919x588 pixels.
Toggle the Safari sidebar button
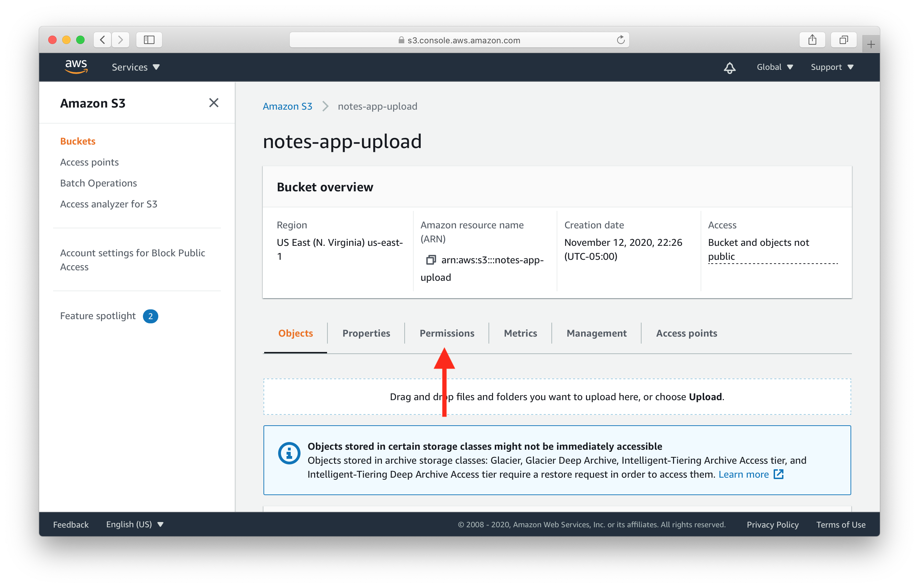(x=149, y=40)
